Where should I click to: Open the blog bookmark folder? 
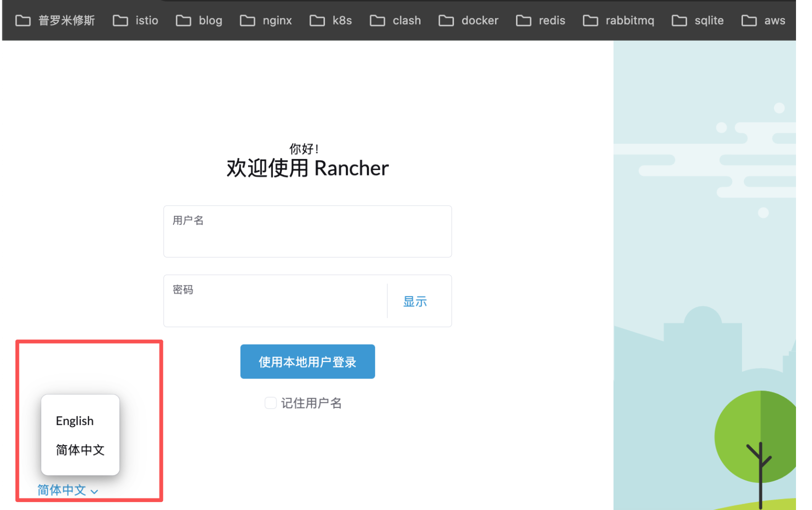199,20
